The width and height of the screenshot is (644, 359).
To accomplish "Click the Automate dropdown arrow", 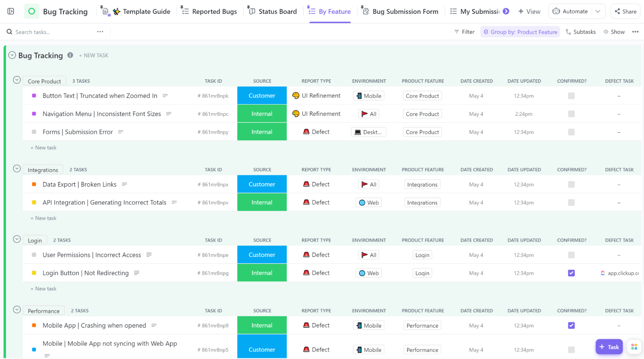I will [x=599, y=12].
